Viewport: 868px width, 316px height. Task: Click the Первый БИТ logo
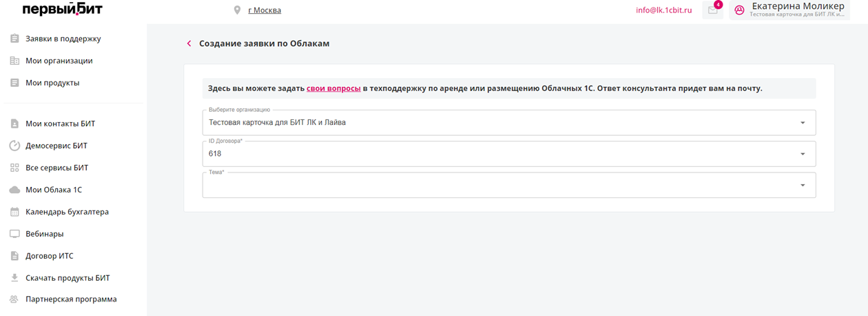point(62,9)
